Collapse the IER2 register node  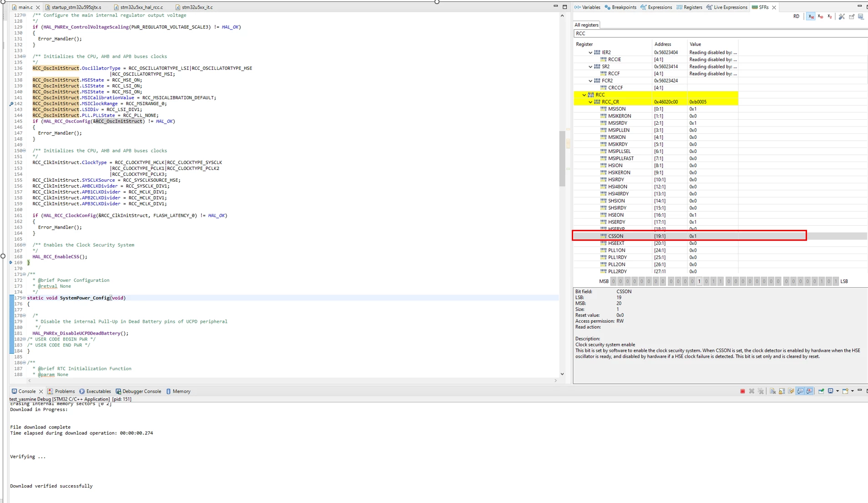590,52
